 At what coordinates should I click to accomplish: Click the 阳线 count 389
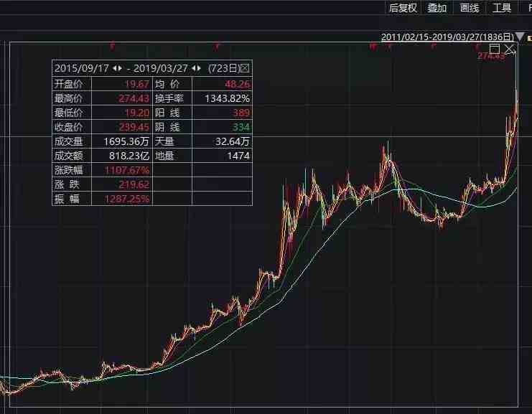pyautogui.click(x=241, y=113)
